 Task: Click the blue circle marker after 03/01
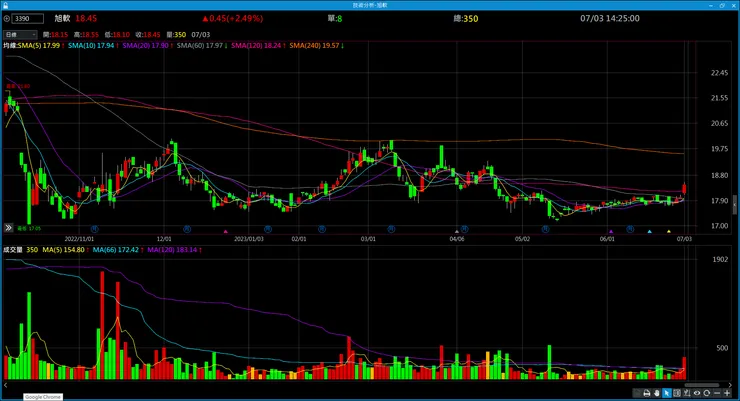point(391,229)
